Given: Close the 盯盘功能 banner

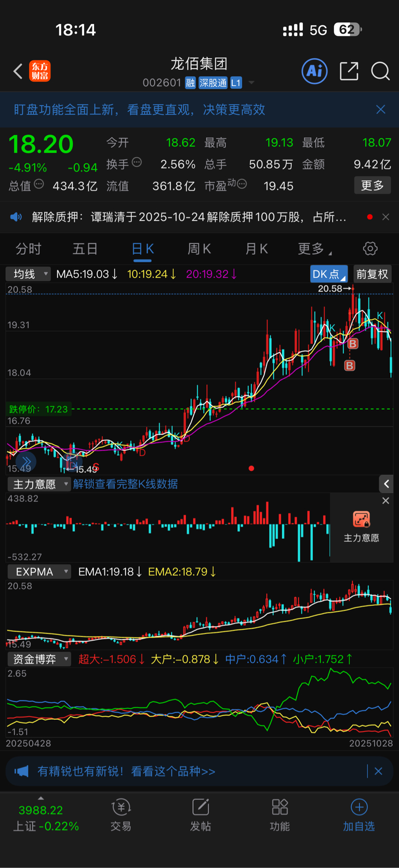Looking at the screenshot, I should pos(381,109).
